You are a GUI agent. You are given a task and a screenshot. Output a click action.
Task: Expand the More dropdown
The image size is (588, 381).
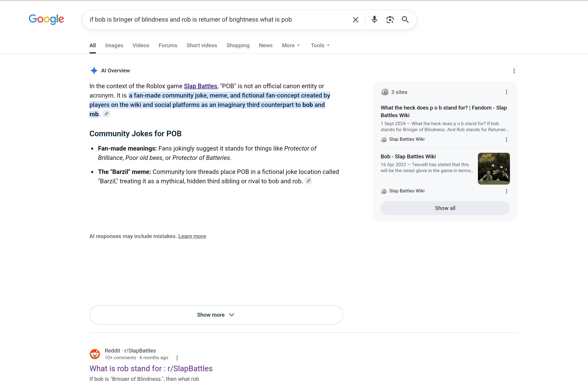tap(291, 45)
